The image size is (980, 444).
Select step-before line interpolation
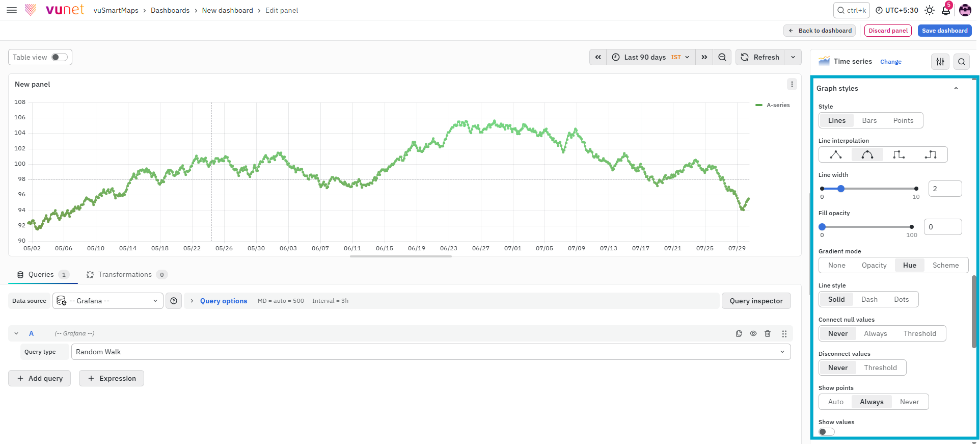pos(899,154)
